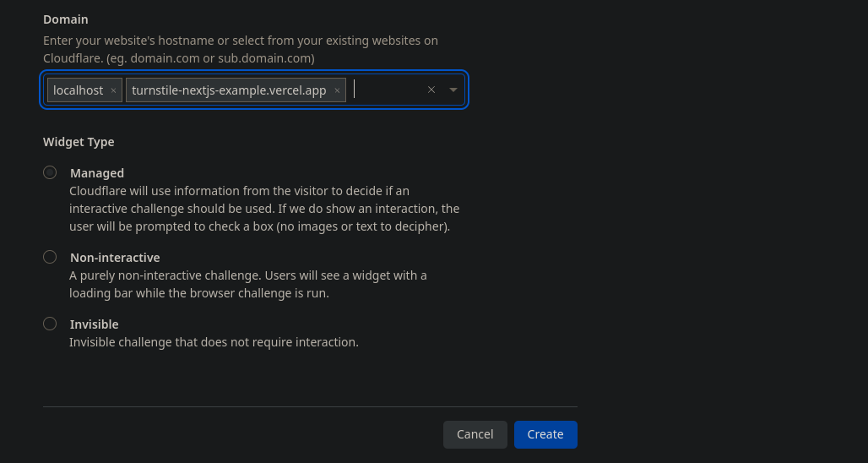Clear all selected domains
Image resolution: width=868 pixels, height=463 pixels.
coord(431,90)
